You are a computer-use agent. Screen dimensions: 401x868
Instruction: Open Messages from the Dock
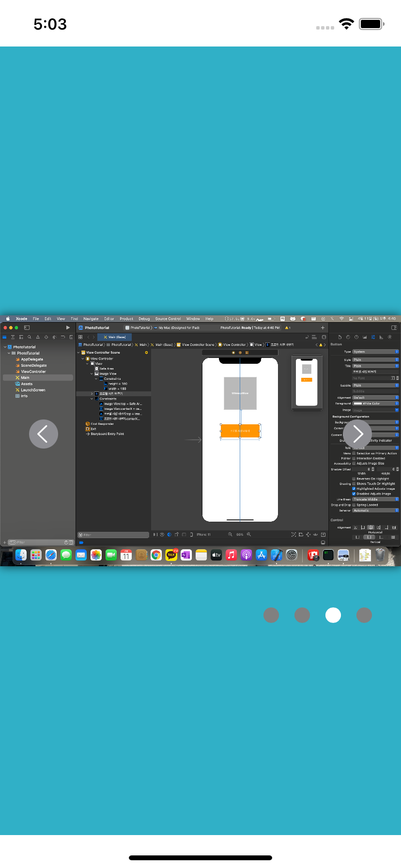[66, 555]
